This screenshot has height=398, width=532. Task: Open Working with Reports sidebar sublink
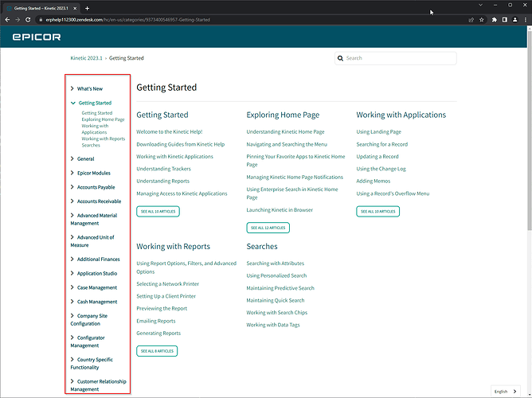104,139
